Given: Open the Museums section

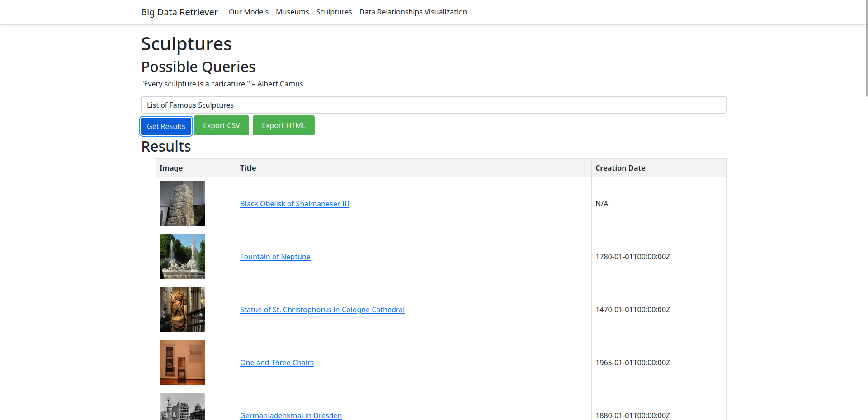Looking at the screenshot, I should click(x=292, y=12).
